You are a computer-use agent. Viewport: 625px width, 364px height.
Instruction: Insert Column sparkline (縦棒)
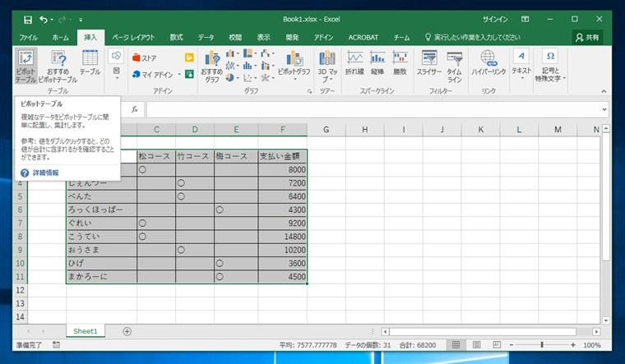[377, 63]
